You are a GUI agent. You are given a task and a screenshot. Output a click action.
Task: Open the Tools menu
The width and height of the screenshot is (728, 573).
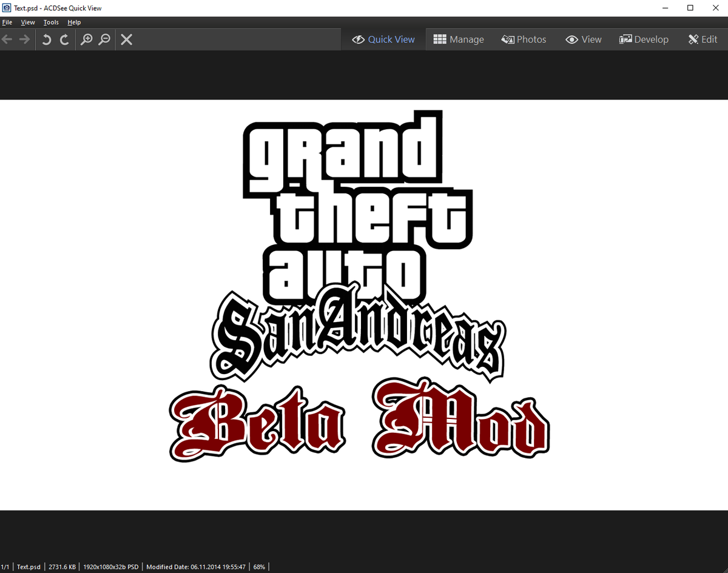51,22
